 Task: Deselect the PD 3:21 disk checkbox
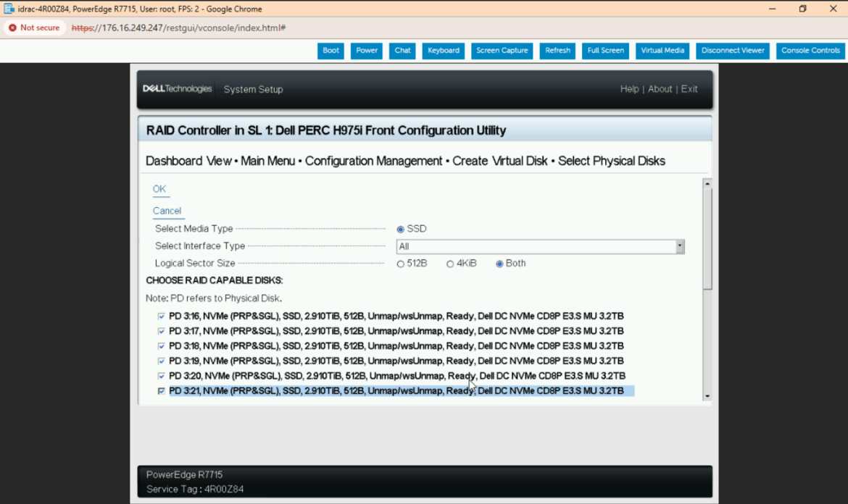(x=161, y=391)
